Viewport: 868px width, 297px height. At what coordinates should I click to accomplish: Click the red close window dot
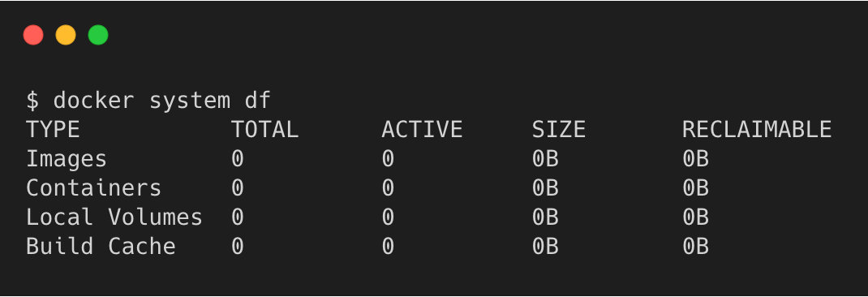tap(33, 35)
